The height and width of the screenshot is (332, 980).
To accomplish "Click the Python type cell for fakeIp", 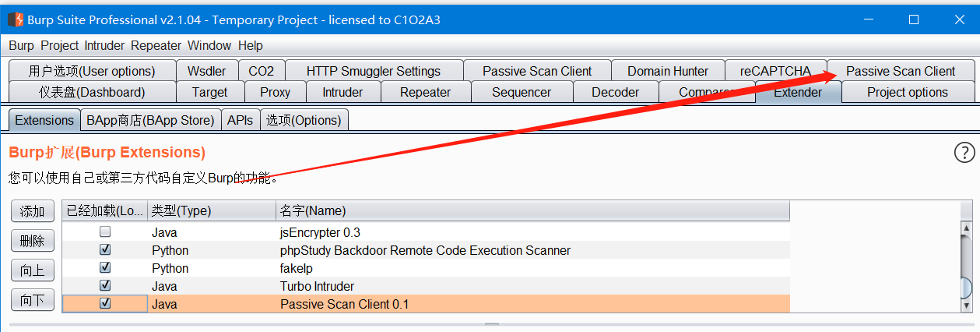I will tap(212, 268).
